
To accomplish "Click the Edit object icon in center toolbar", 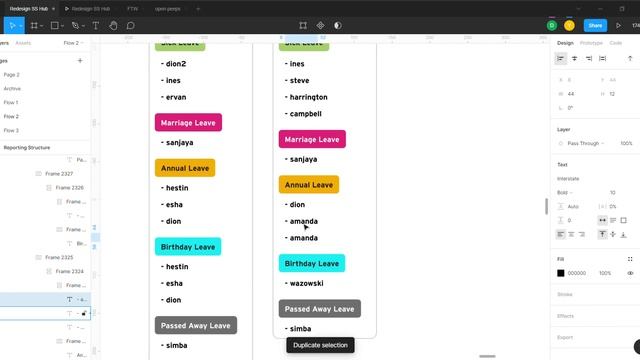I will 303,26.
